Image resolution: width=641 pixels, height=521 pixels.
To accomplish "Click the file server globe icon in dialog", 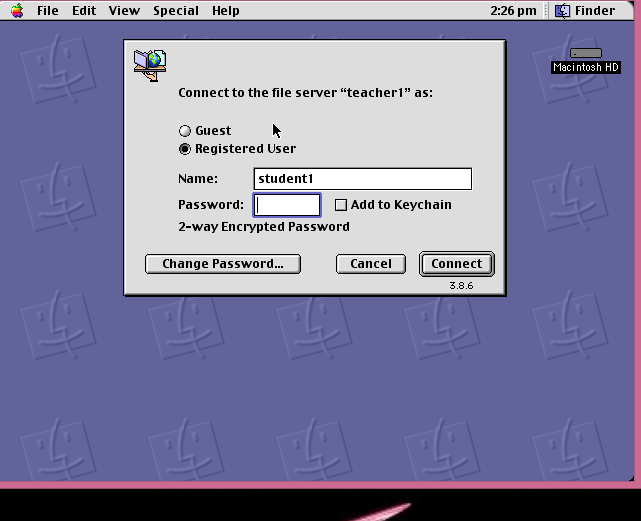I will pos(150,65).
